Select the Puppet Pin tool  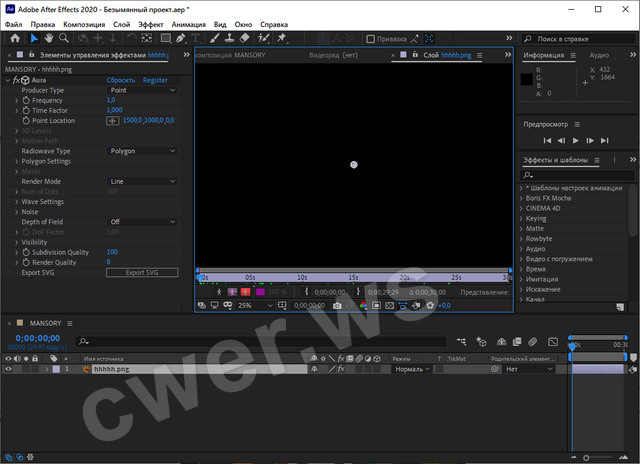(282, 39)
